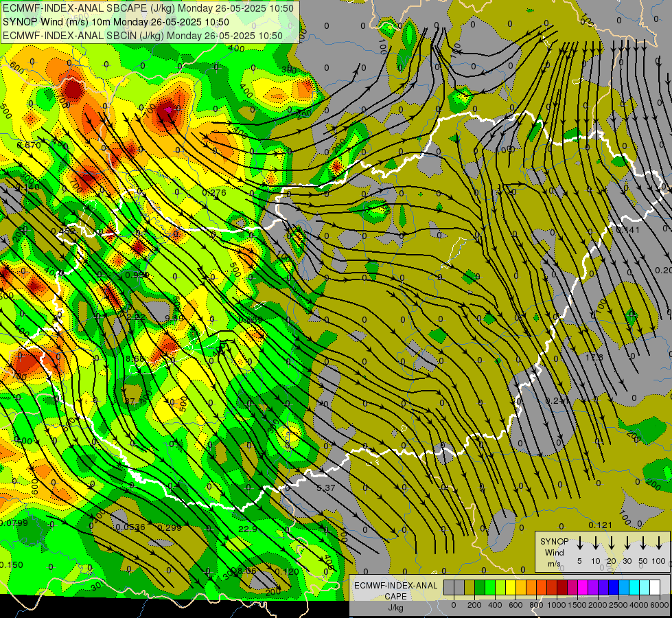Click the 0.0799 value on the map
Image resolution: width=672 pixels, height=618 pixels.
[14, 523]
